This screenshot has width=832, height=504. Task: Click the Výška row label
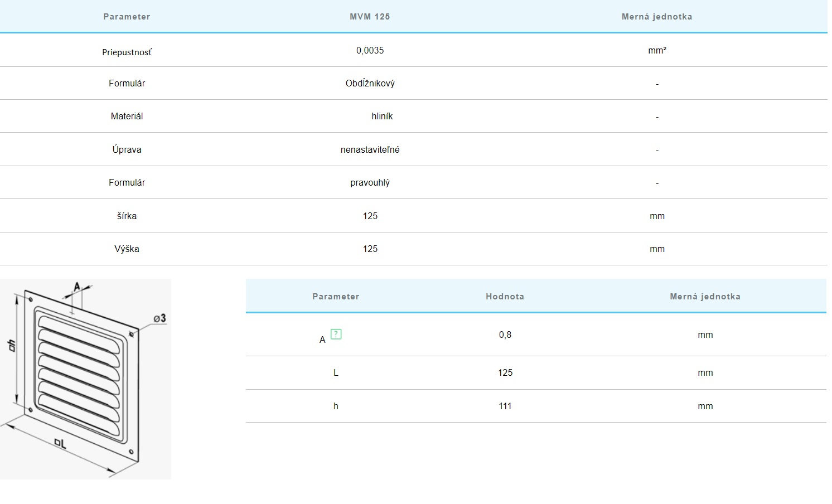point(127,249)
